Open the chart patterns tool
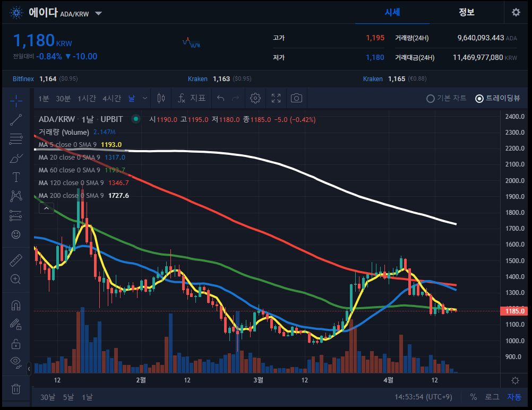This screenshot has height=410, width=532. 16,196
